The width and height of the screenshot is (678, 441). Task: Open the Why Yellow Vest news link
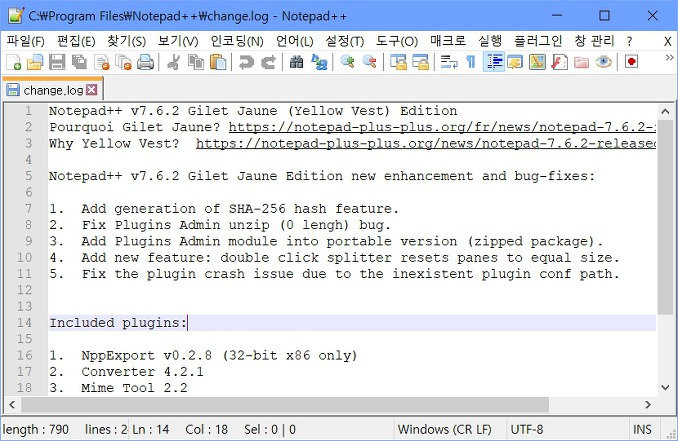tap(426, 144)
